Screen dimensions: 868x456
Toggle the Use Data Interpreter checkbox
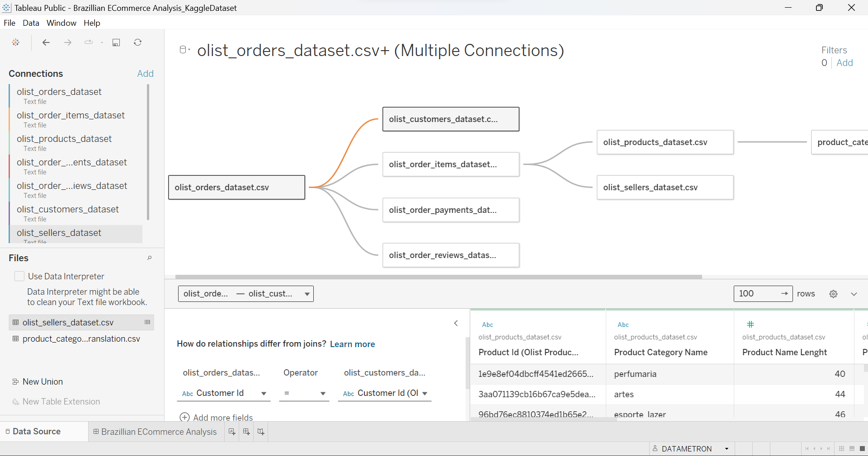pyautogui.click(x=19, y=276)
